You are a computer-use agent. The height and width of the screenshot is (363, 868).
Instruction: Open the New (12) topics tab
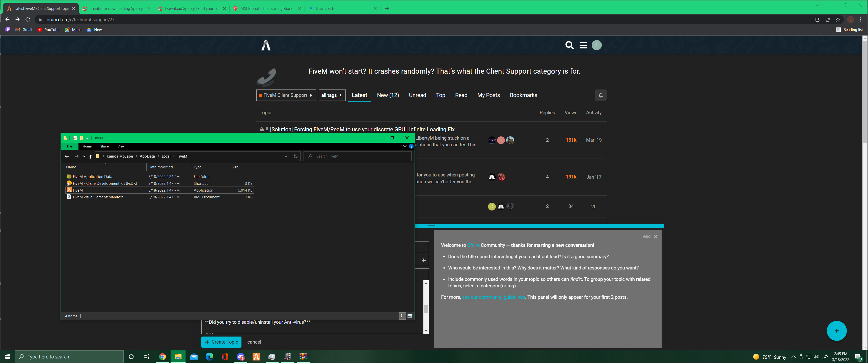coord(388,95)
